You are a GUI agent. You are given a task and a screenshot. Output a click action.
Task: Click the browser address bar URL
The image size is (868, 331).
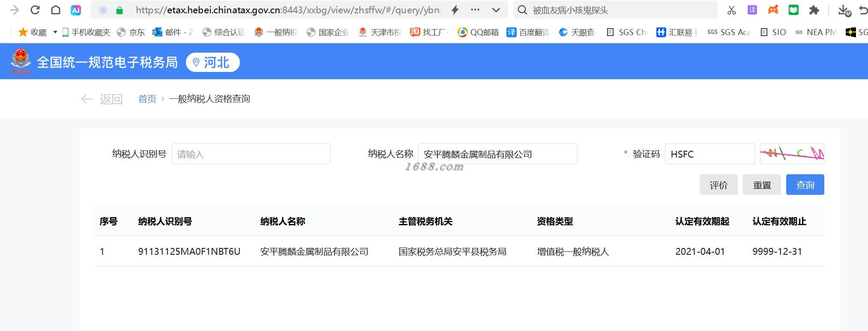288,10
